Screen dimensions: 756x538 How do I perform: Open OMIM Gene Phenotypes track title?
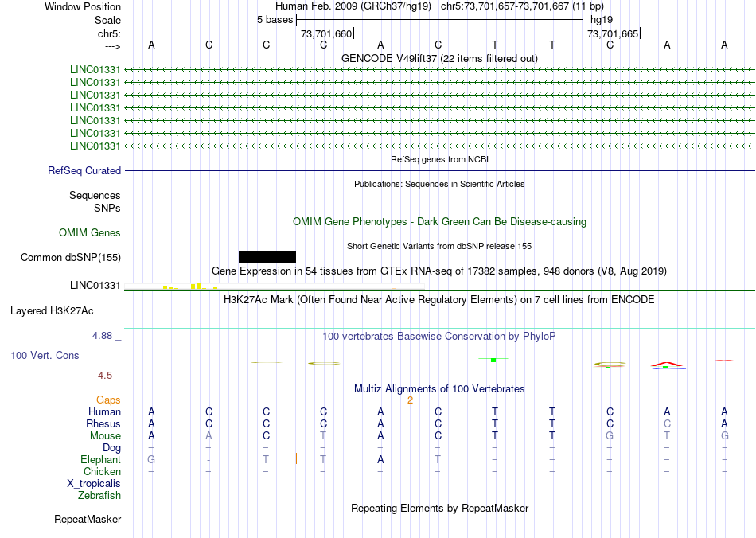[x=439, y=222]
